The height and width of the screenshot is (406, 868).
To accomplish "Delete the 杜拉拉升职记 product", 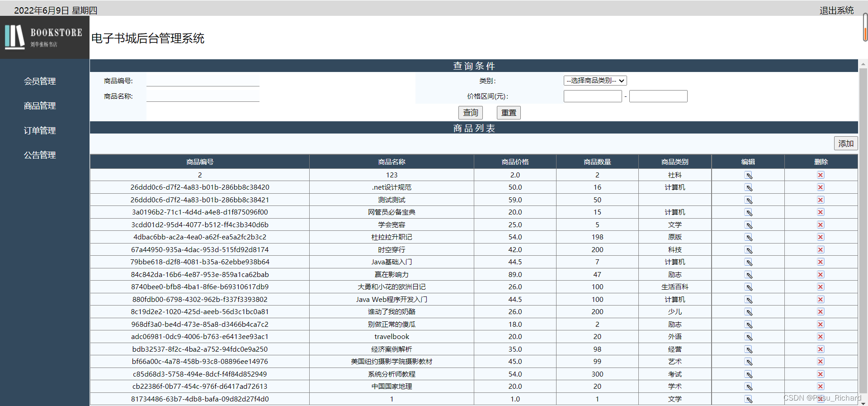I will (x=821, y=237).
